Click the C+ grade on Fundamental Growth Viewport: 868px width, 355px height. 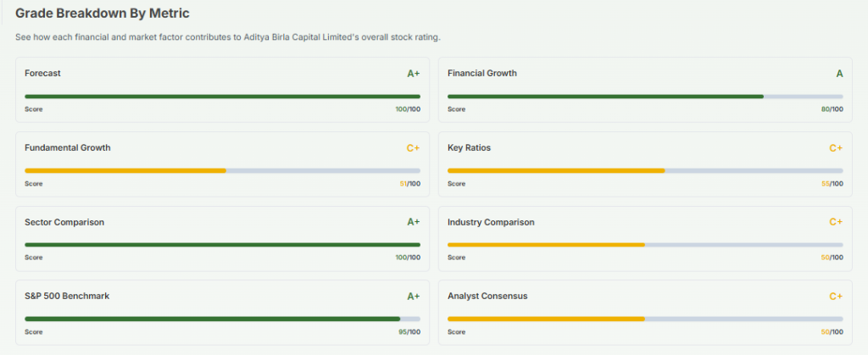point(413,148)
